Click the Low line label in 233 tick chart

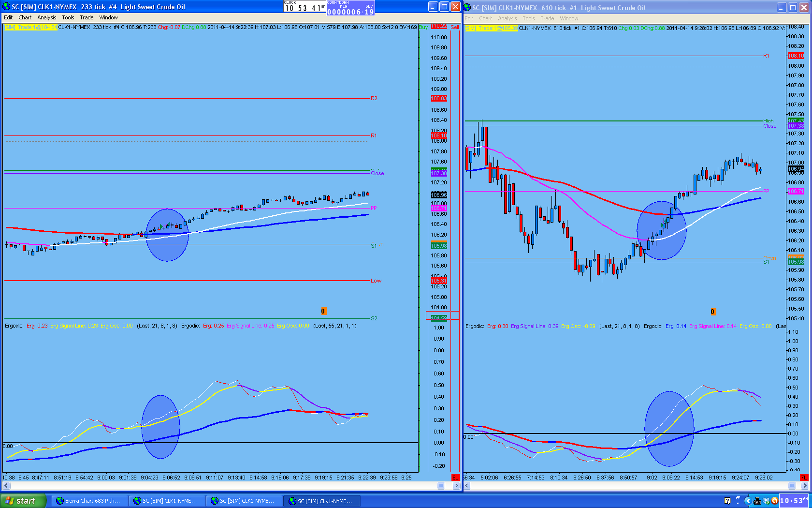376,281
